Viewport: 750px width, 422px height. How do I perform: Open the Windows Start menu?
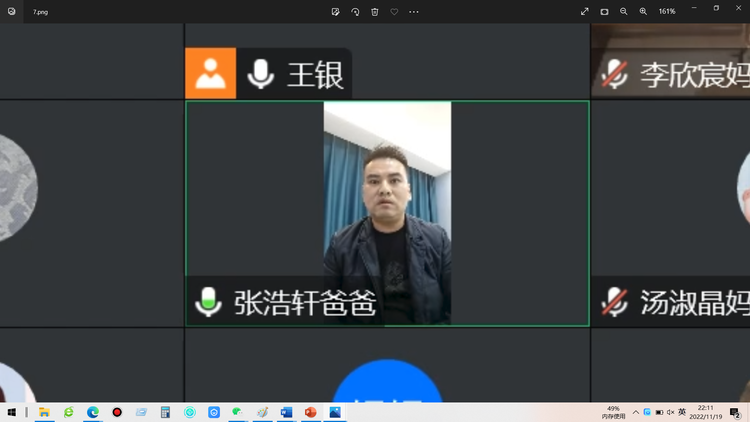point(11,412)
